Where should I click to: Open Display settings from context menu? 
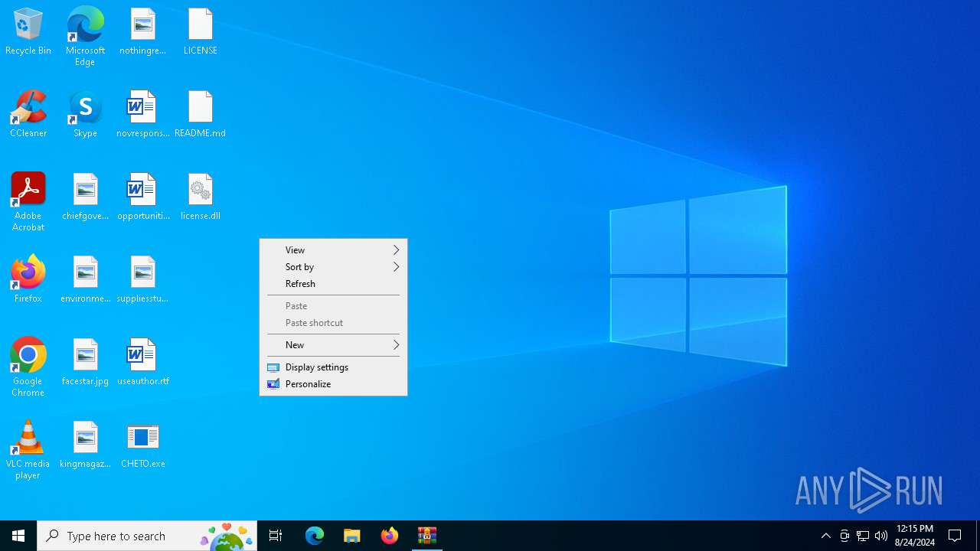pyautogui.click(x=333, y=367)
